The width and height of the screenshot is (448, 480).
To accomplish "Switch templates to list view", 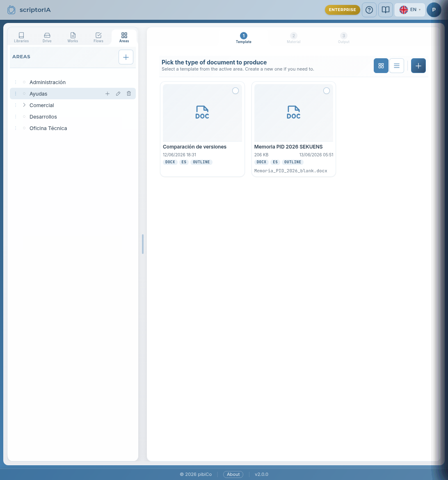I will [x=397, y=66].
